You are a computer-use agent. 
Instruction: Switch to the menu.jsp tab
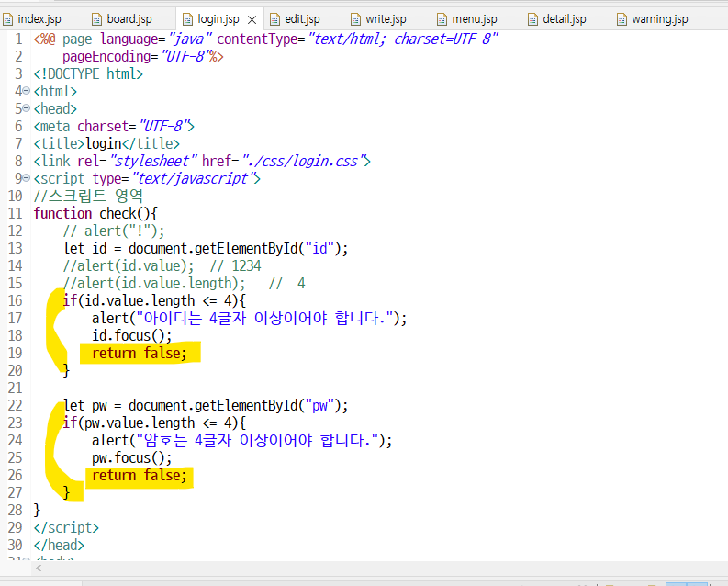(467, 19)
